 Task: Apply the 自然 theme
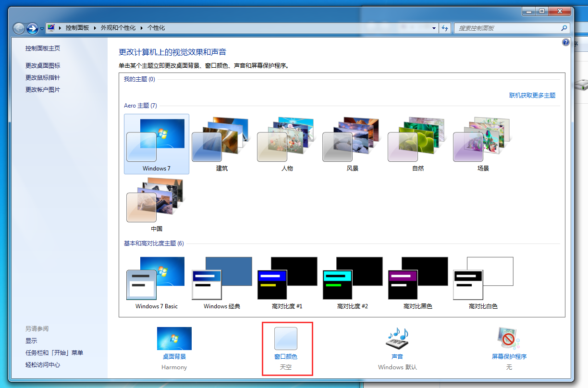point(417,144)
